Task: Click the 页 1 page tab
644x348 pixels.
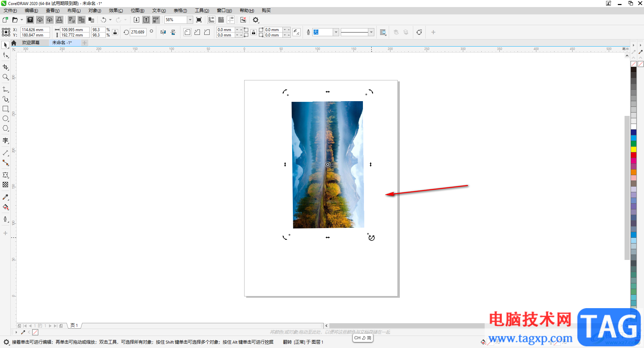Action: pos(74,326)
